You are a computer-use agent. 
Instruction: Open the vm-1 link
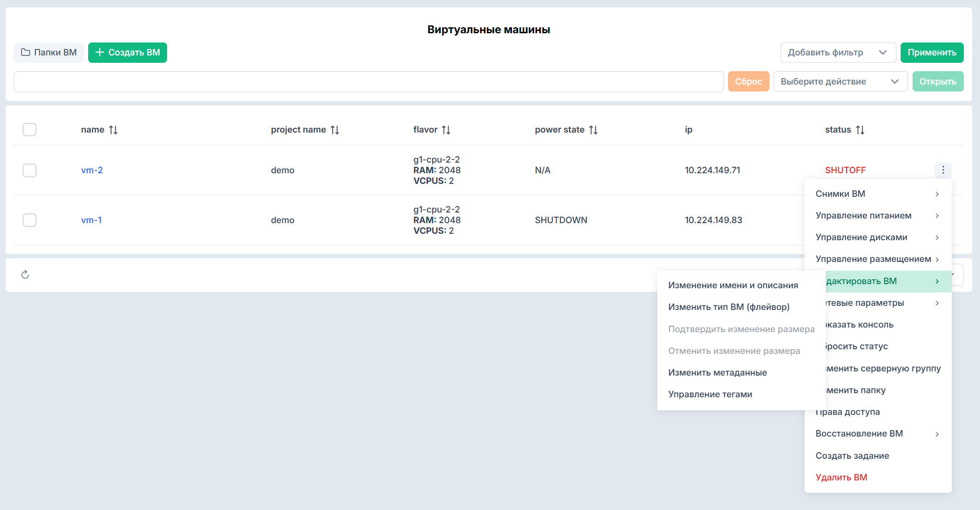[91, 220]
